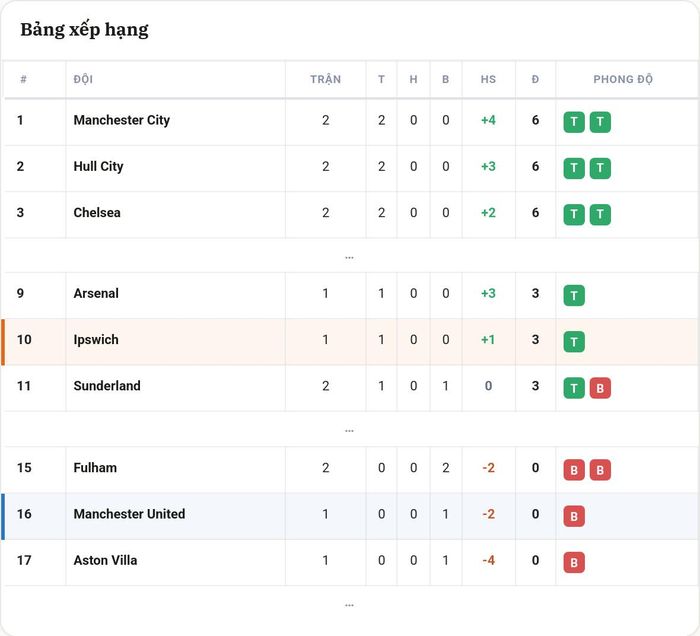
Task: Expand hidden rows between Chelsea and Arsenal
Action: coord(349,257)
